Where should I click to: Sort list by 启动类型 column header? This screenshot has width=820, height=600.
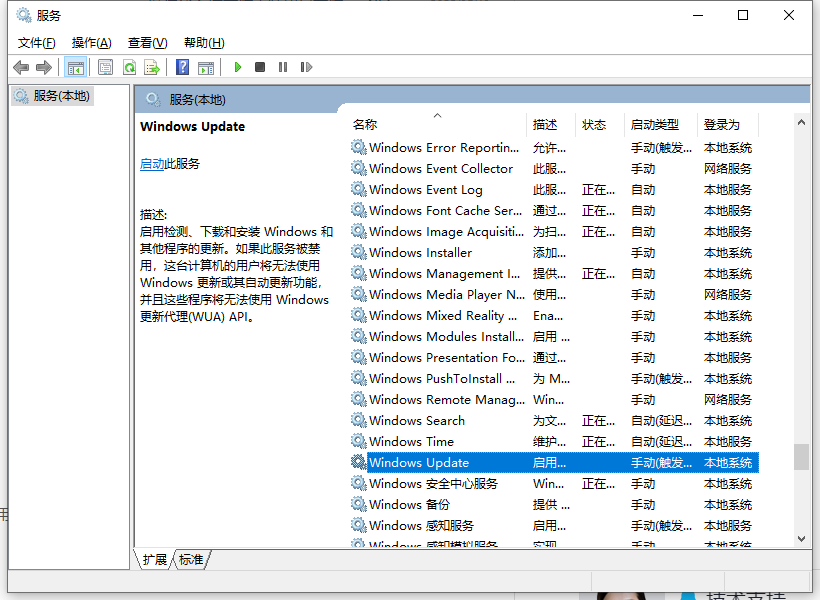click(655, 125)
